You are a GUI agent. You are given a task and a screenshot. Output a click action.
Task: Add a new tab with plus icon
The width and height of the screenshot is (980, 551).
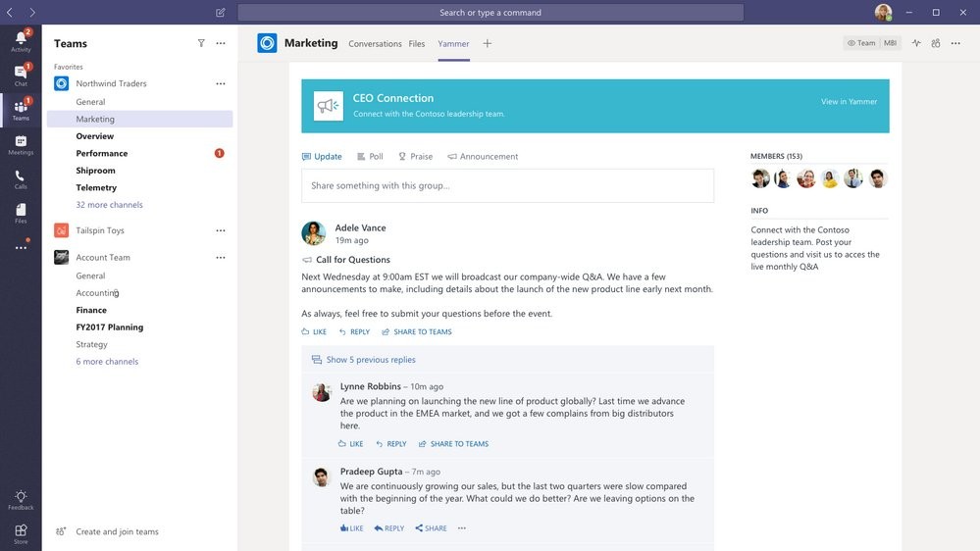(x=487, y=43)
